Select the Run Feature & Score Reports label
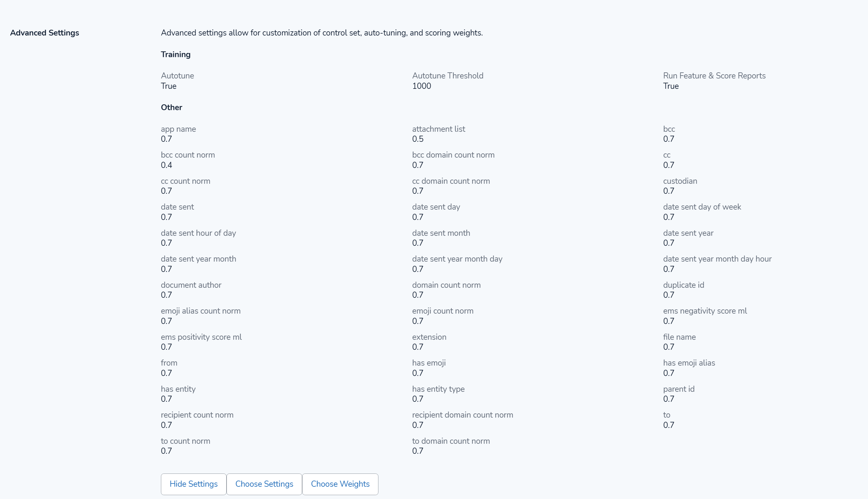Viewport: 868px width, 499px height. (714, 76)
